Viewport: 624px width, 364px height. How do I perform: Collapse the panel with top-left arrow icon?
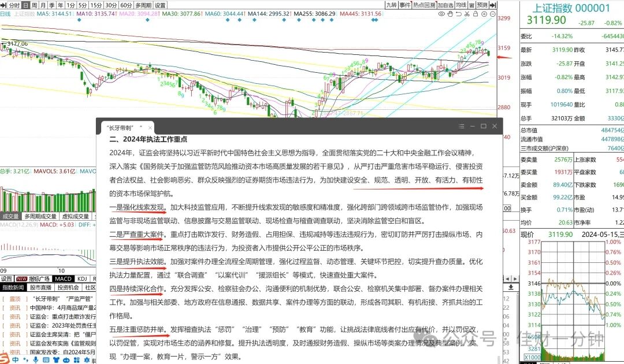(x=3, y=5)
